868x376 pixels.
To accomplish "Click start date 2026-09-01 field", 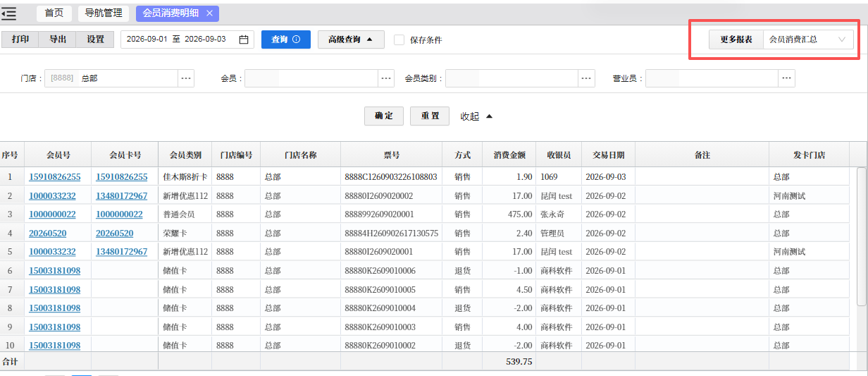I will click(x=147, y=40).
